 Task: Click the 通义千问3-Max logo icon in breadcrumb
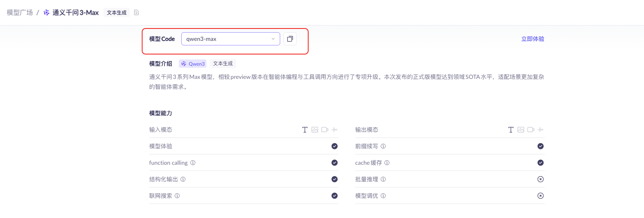(x=47, y=12)
